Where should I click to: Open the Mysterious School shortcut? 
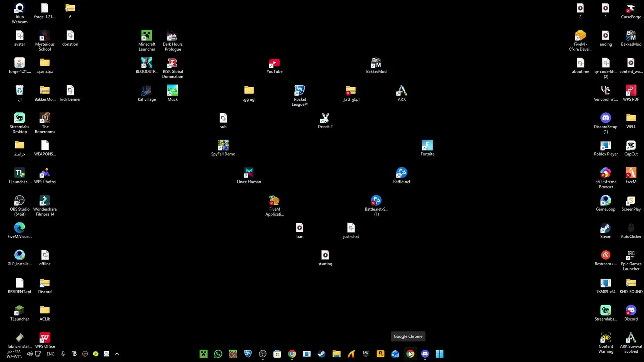pyautogui.click(x=45, y=40)
